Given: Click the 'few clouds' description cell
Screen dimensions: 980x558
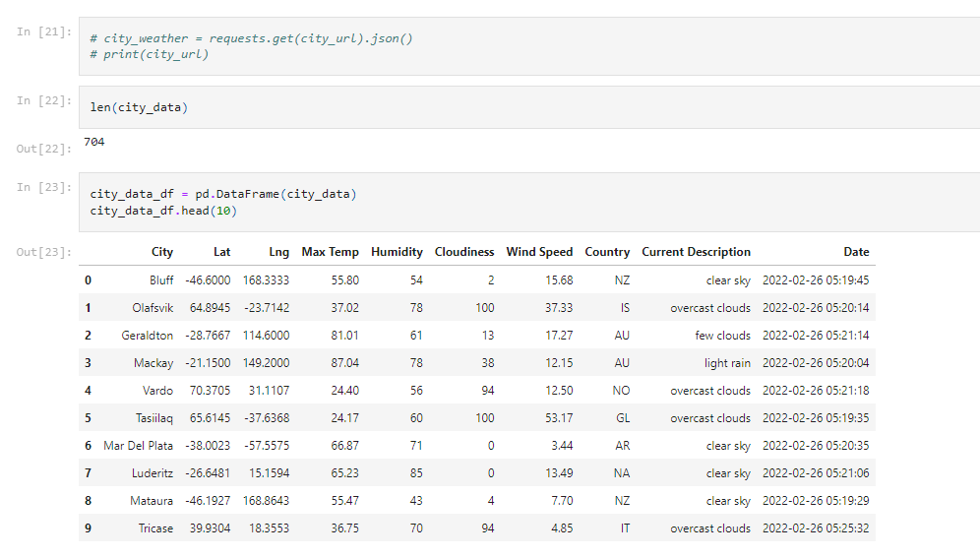Looking at the screenshot, I should 723,336.
